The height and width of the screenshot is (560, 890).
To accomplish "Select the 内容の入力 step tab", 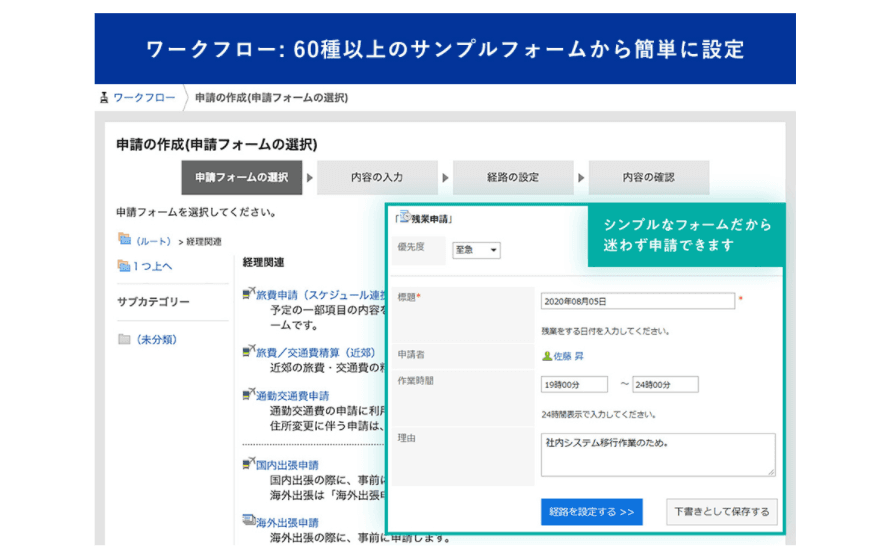I will (x=377, y=178).
